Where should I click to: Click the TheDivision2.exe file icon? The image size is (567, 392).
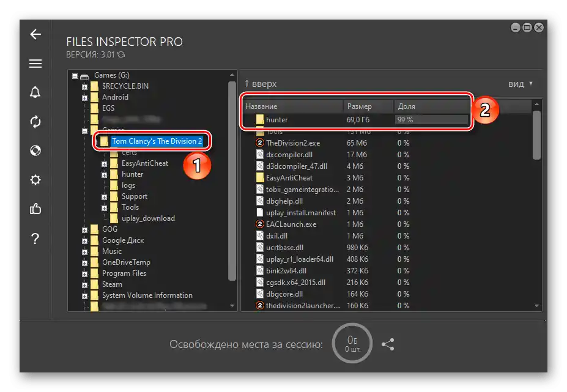[259, 143]
